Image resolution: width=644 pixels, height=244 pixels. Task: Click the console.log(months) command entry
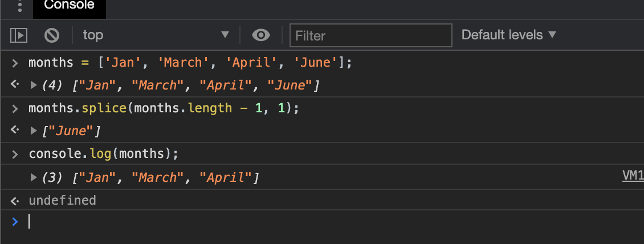[x=103, y=154]
